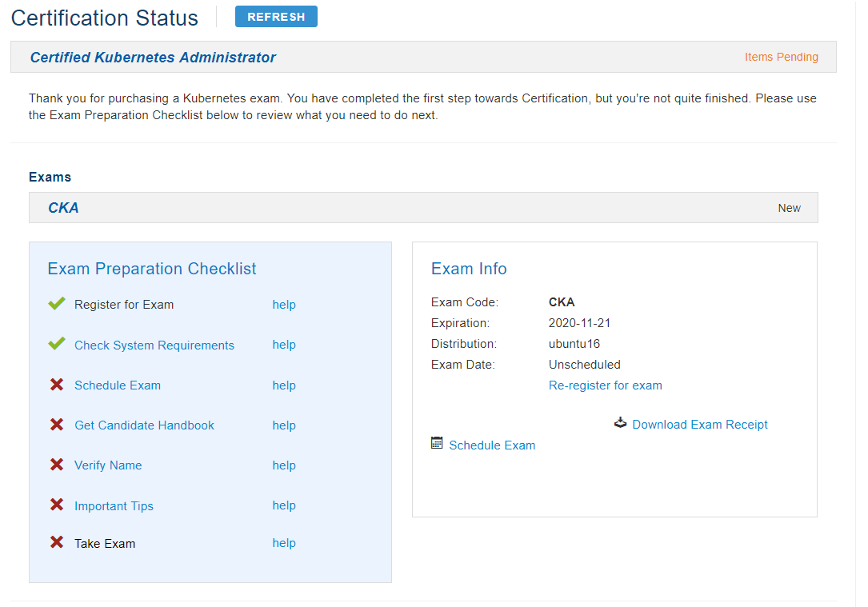Click Exam Info heading

coord(469,269)
